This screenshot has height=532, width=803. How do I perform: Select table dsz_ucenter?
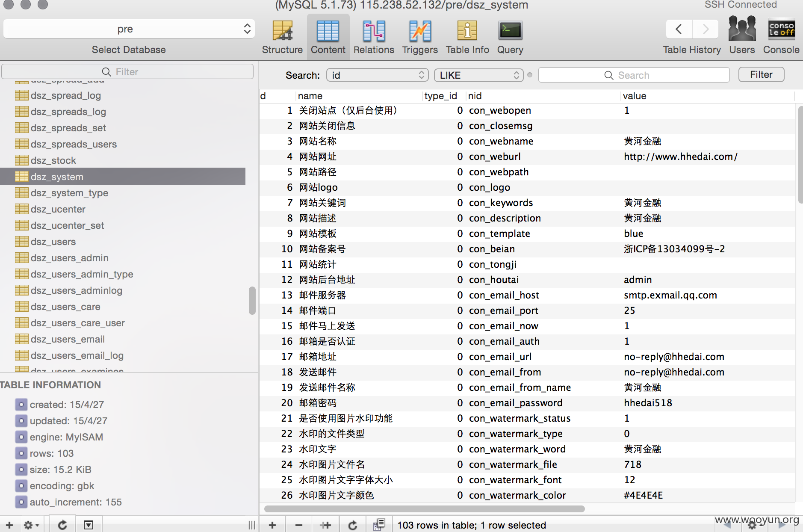[58, 209]
